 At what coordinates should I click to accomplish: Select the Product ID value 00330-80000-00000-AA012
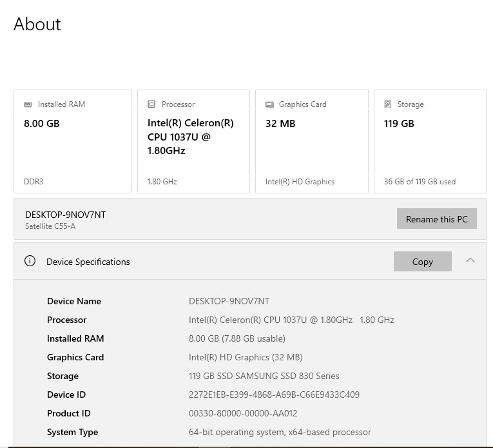click(x=243, y=413)
